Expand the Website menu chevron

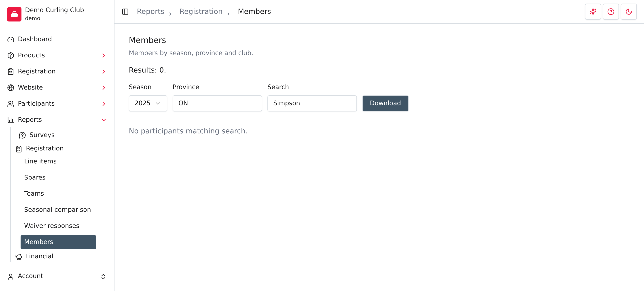(104, 88)
